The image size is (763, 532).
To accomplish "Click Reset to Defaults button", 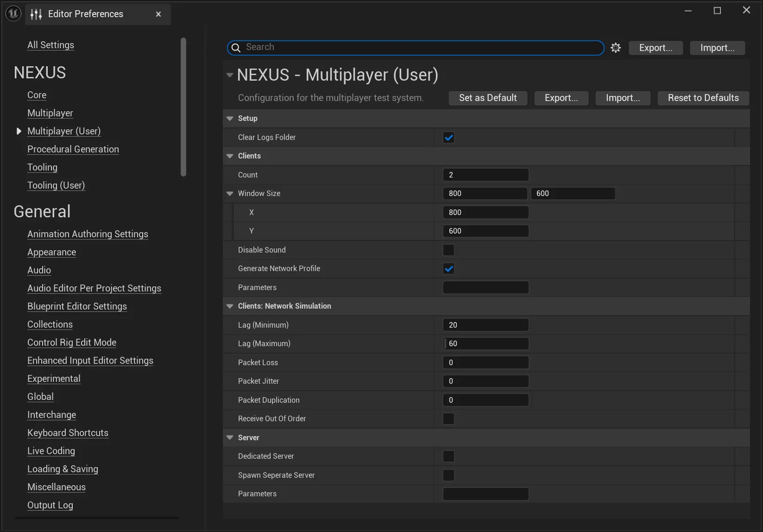I will [703, 98].
